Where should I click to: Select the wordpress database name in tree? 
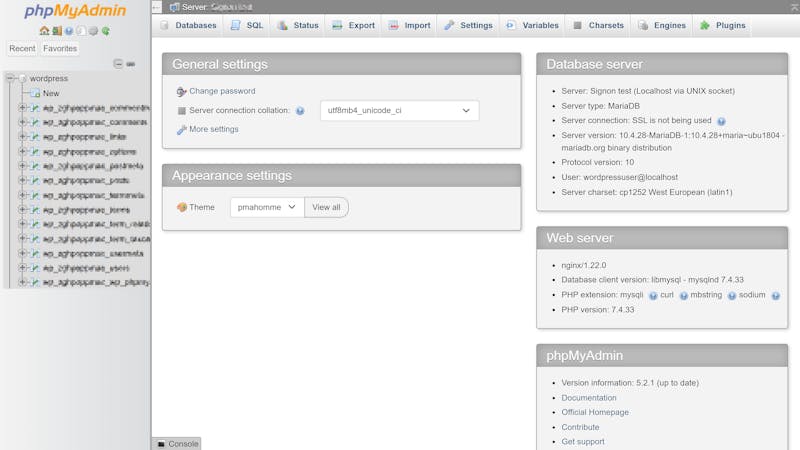pos(48,79)
